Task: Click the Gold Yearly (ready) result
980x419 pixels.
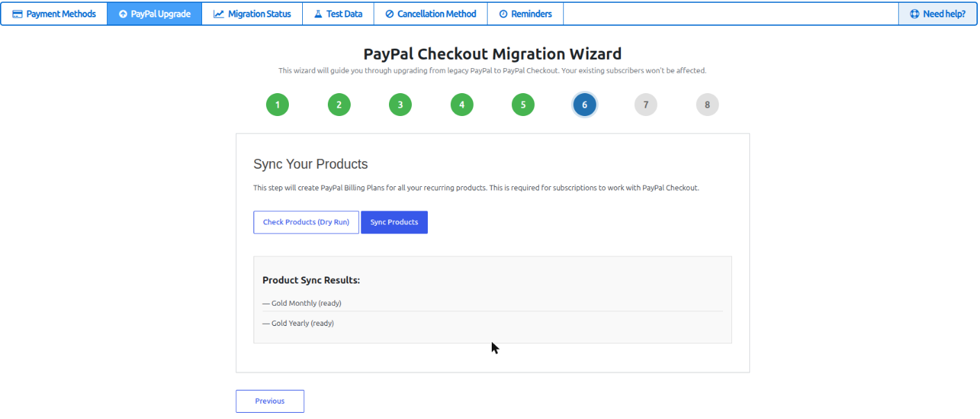Action: 298,323
